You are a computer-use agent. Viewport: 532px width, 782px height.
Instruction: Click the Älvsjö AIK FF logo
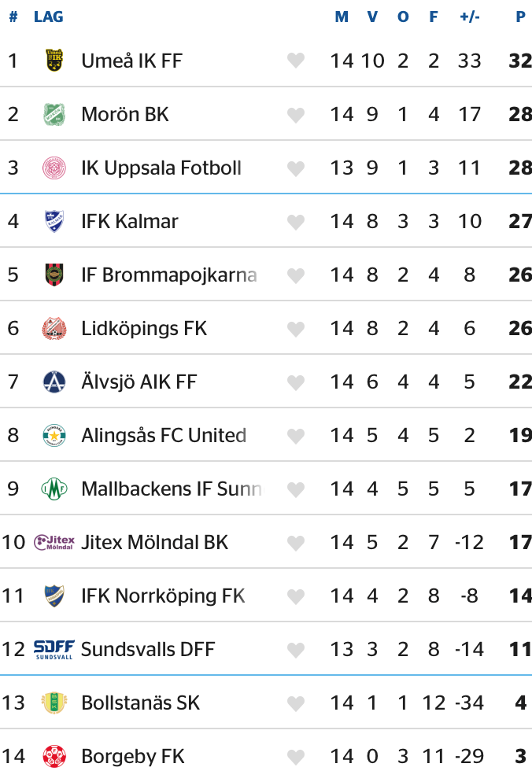(54, 382)
